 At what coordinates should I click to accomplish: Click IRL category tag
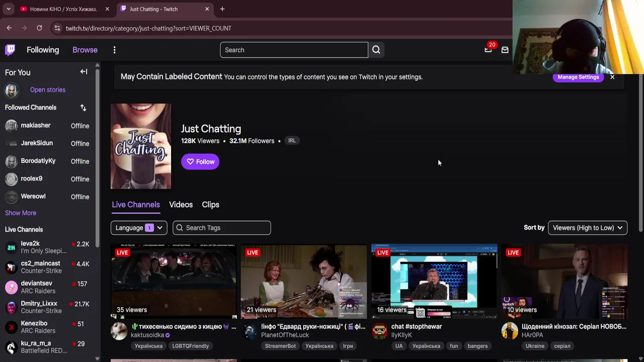(x=292, y=141)
